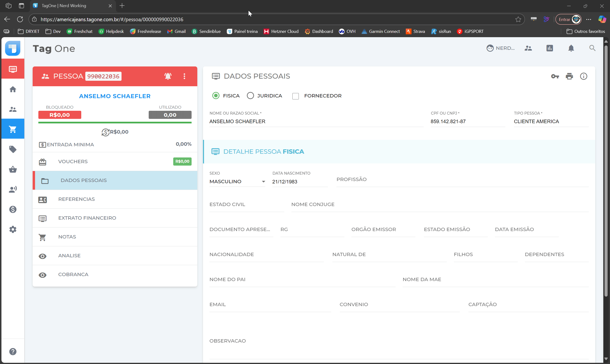
Task: Open the dollar sign sidebar icon
Action: tap(13, 209)
